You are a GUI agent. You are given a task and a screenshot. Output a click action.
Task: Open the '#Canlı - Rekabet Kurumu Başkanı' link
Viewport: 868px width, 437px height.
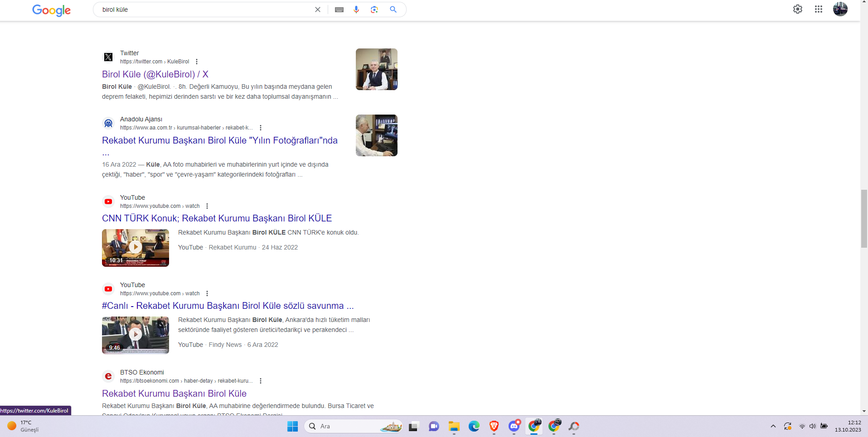tap(228, 306)
